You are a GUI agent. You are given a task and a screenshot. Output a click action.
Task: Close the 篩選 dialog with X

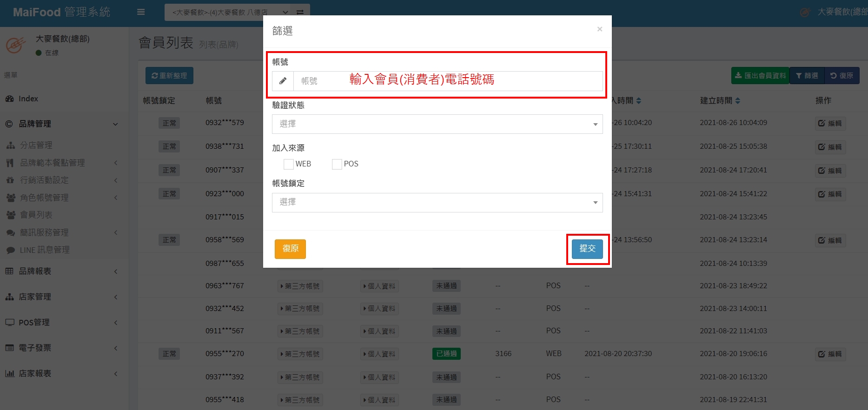(599, 29)
